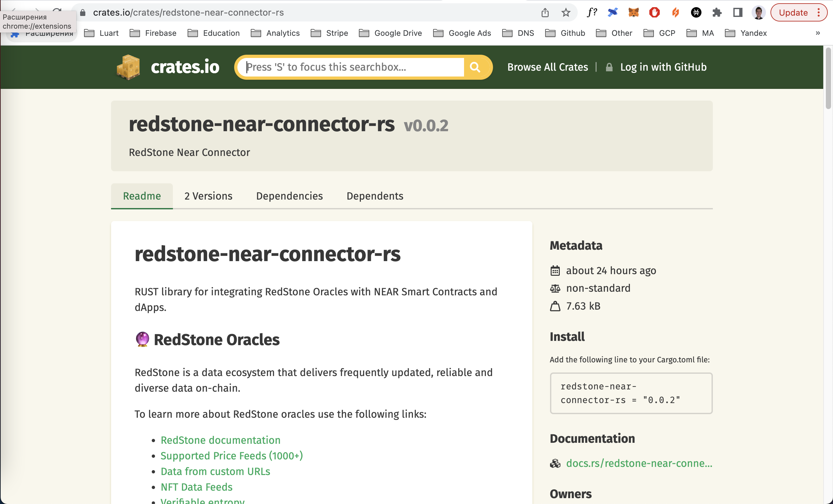Switch to the 2 Versions tab
The width and height of the screenshot is (833, 504).
pyautogui.click(x=208, y=196)
